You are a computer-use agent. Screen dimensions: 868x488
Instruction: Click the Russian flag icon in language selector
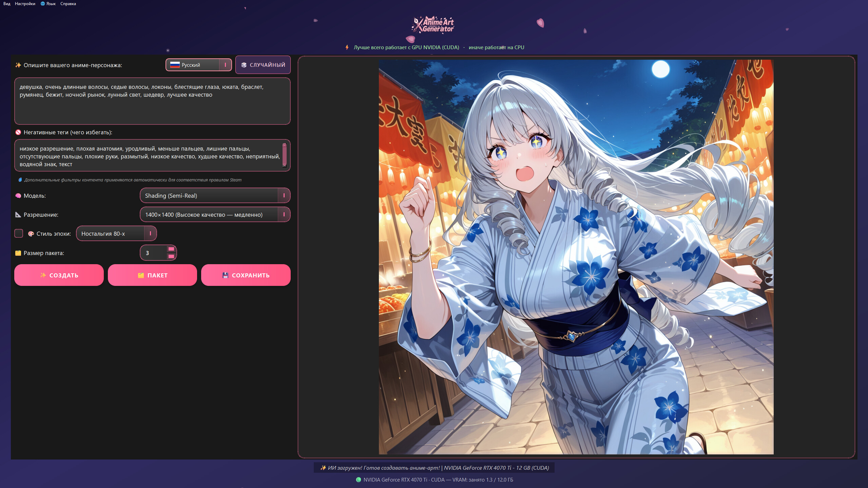point(175,65)
